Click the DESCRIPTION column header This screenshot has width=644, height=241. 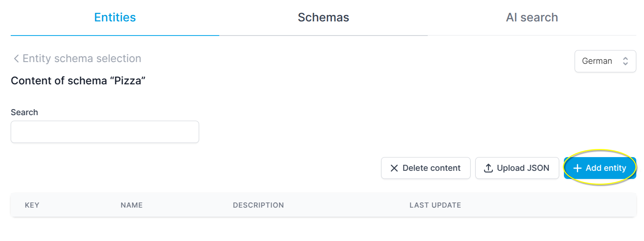click(258, 205)
